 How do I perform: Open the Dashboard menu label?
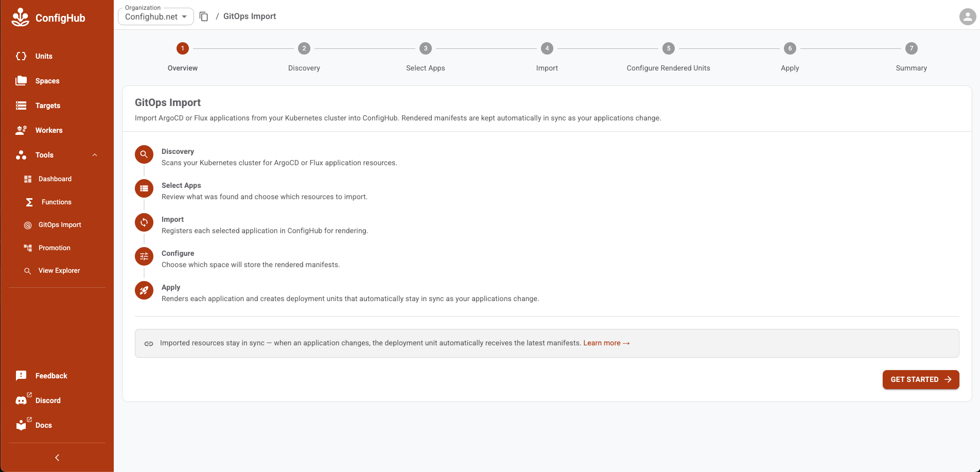[55, 179]
